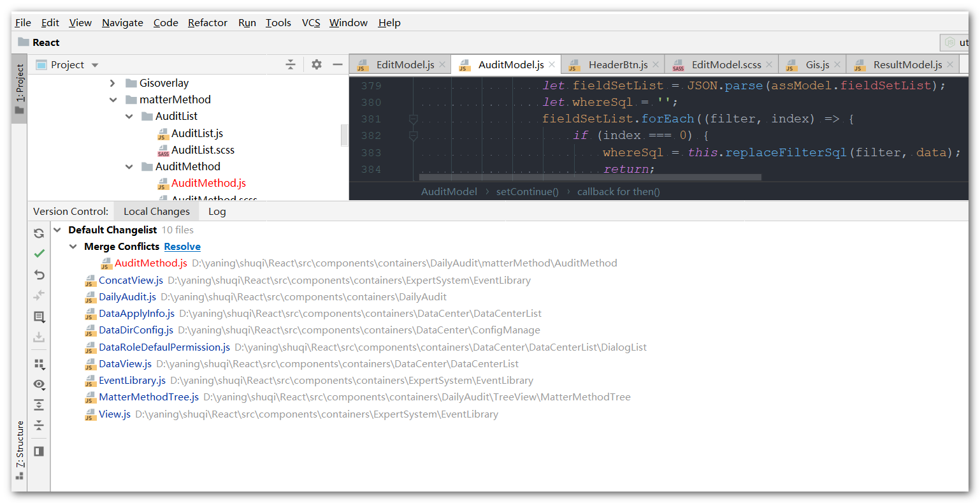Screen dimensions: 980x503
Task: Select View.js in changelist
Action: 115,414
